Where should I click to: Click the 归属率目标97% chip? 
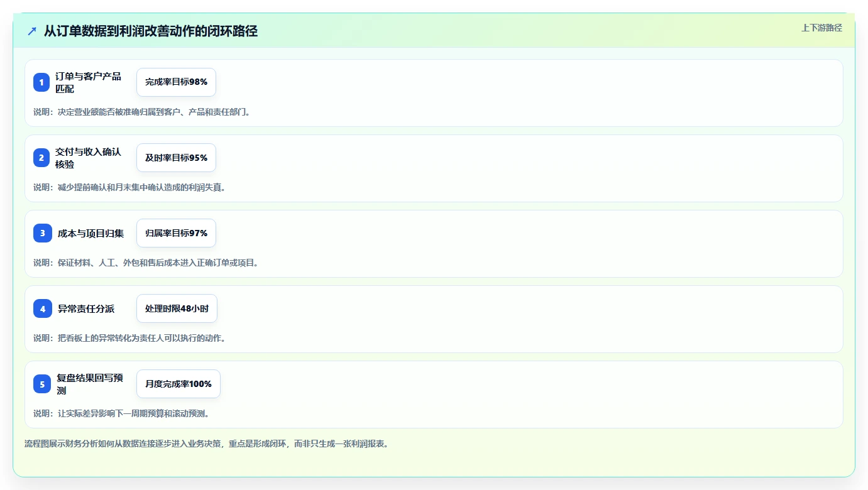click(176, 233)
